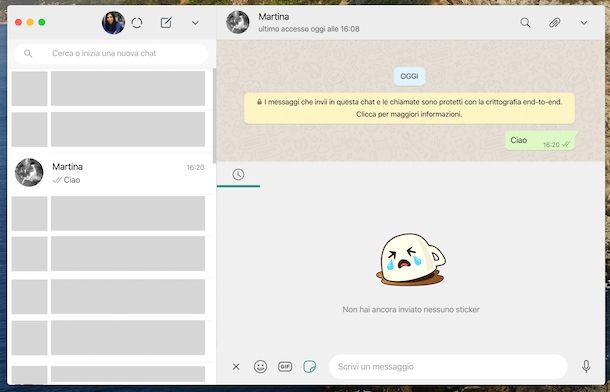Click 'ultimo accesso oggi alle 16:08' text
The height and width of the screenshot is (392, 610).
pos(309,29)
